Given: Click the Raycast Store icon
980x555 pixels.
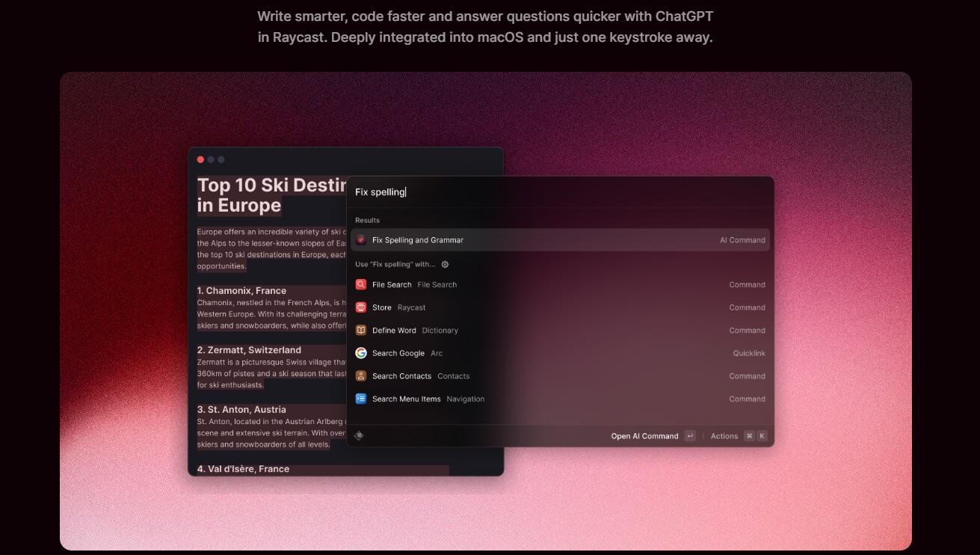Looking at the screenshot, I should (x=361, y=307).
